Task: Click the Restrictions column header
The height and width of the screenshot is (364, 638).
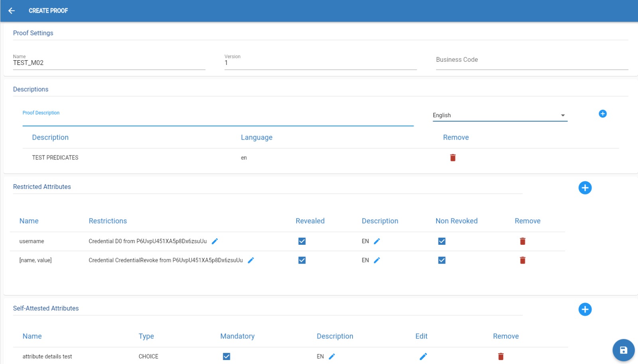Action: coord(108,221)
